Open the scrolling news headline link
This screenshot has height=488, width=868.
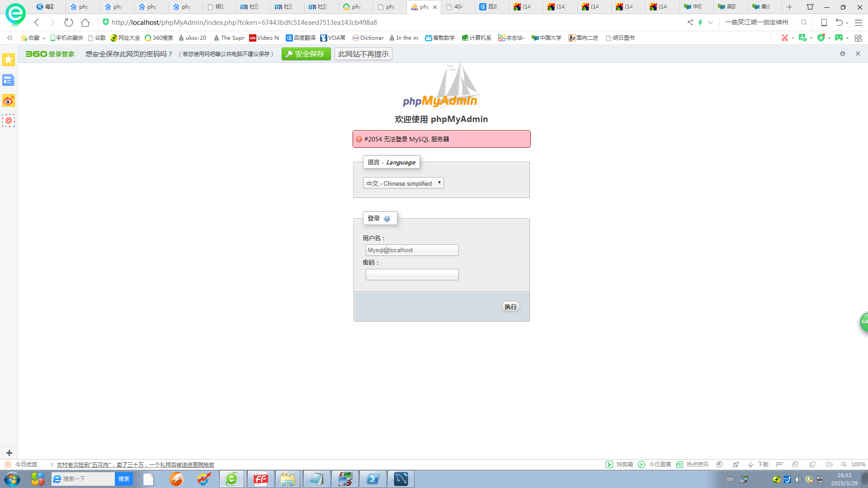click(x=135, y=465)
